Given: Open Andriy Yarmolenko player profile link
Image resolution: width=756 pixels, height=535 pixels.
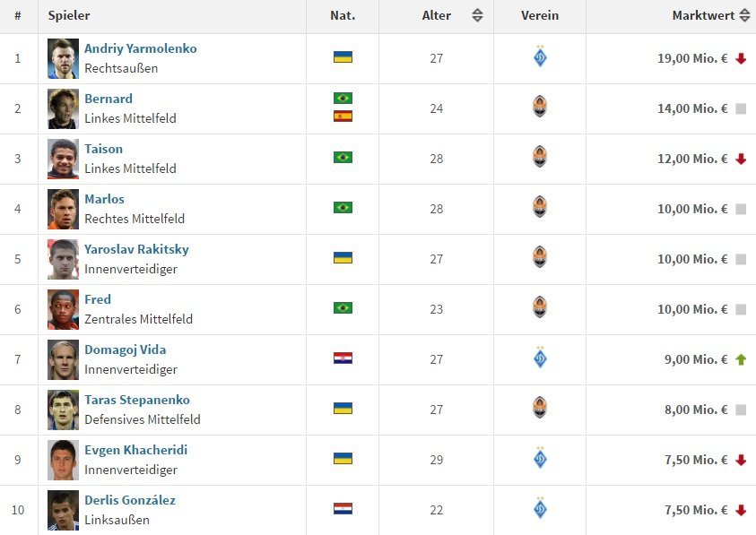Looking at the screenshot, I should [x=140, y=48].
